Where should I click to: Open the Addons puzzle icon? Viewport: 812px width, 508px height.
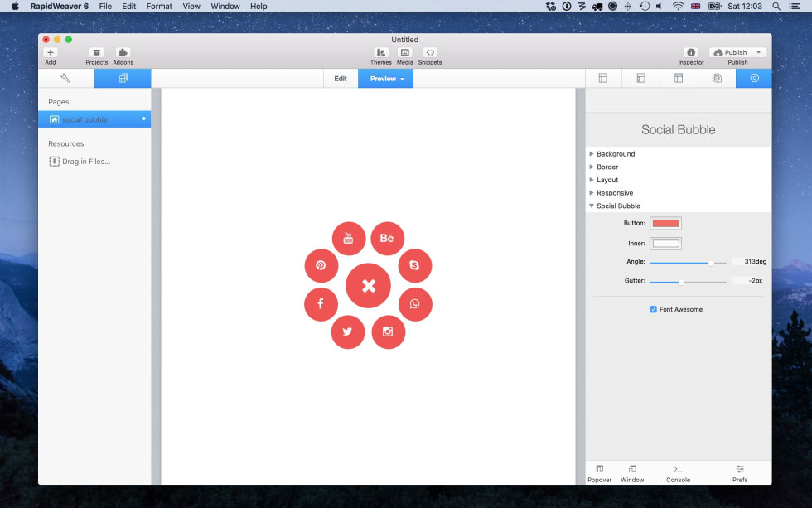click(123, 53)
